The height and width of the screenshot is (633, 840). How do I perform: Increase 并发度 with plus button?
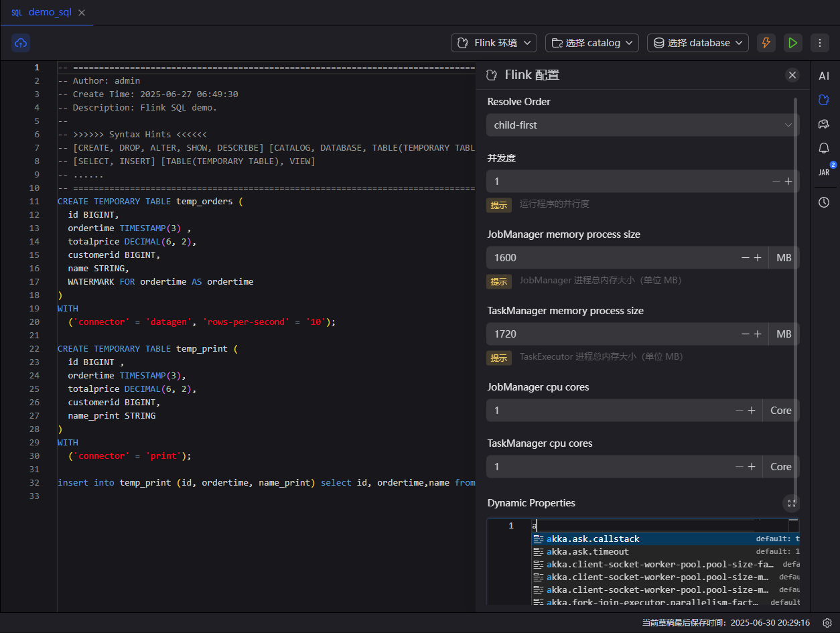pos(788,182)
